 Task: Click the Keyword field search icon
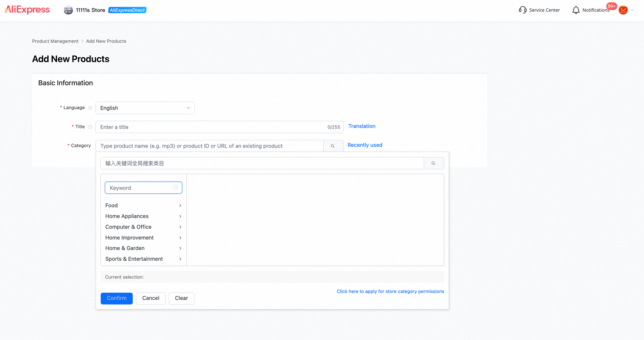click(x=176, y=187)
